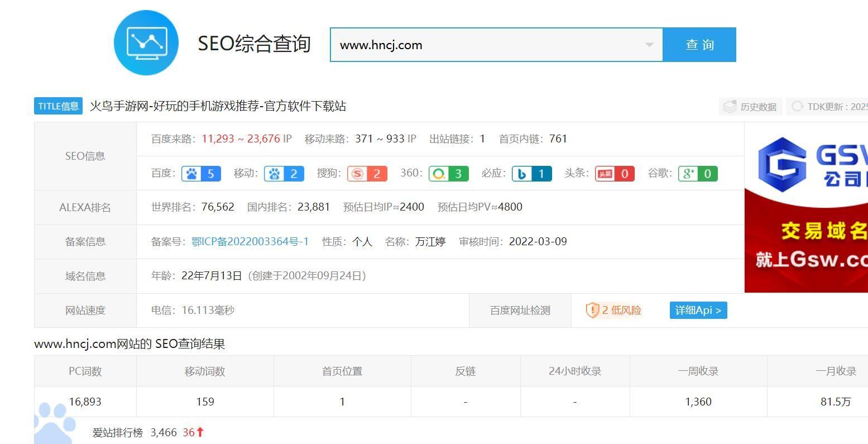This screenshot has height=444, width=868.
Task: Click the 首页内链 value 761
Action: pyautogui.click(x=558, y=139)
